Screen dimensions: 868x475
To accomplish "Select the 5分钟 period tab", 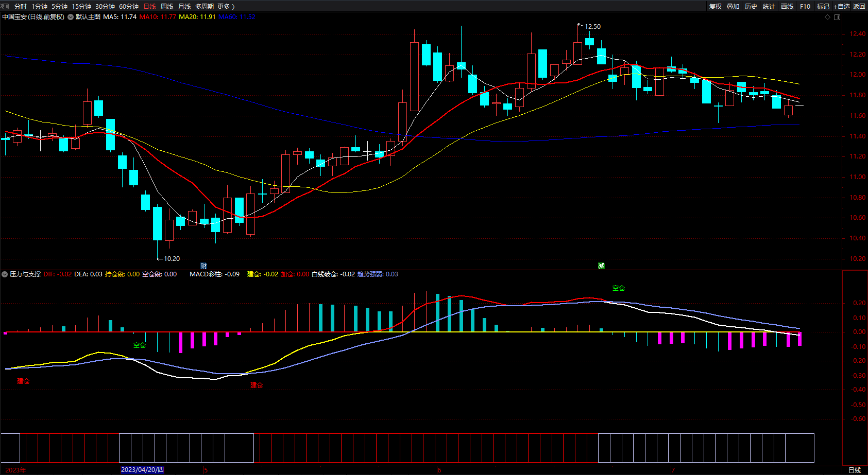I will 59,7.
